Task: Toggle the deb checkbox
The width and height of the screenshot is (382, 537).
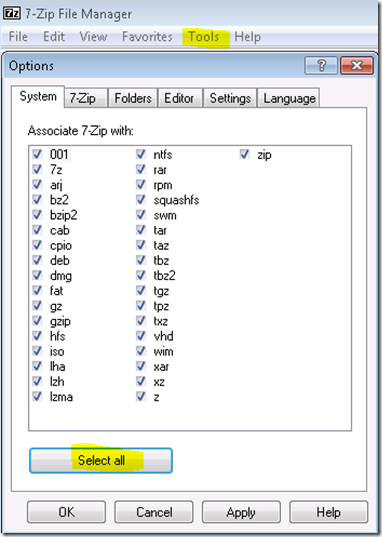Action: click(x=37, y=260)
